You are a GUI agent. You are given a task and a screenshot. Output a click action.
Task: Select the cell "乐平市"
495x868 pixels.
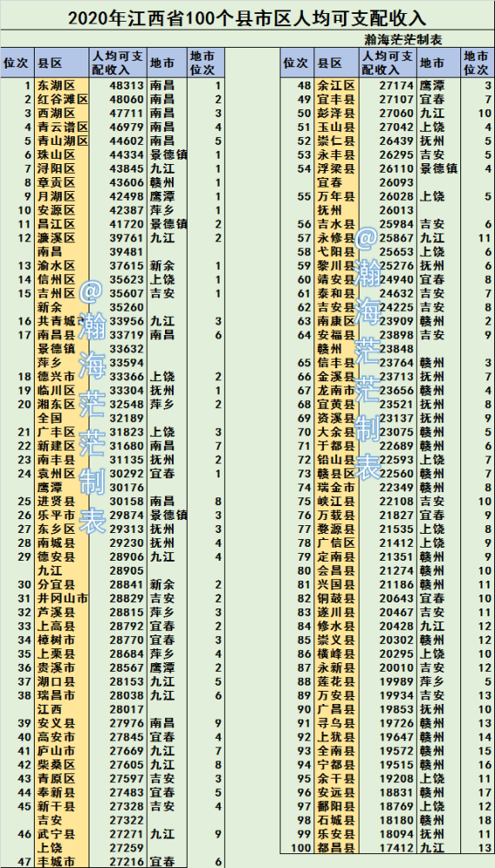coord(56,515)
